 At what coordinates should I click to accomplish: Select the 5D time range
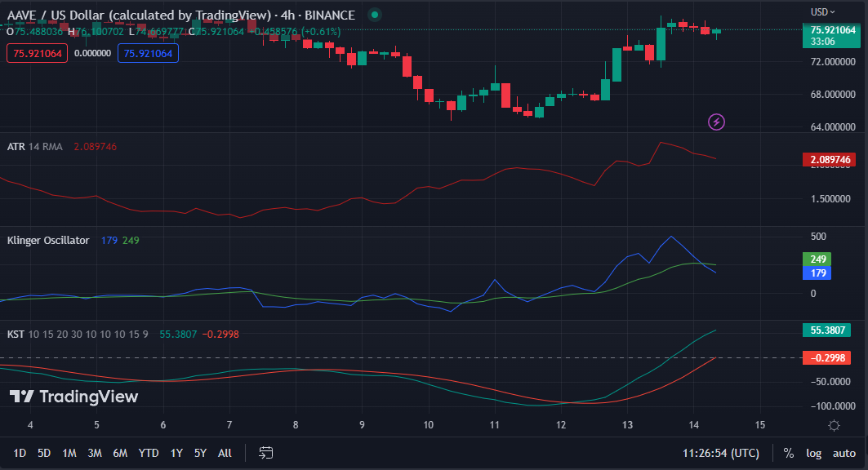pos(44,453)
